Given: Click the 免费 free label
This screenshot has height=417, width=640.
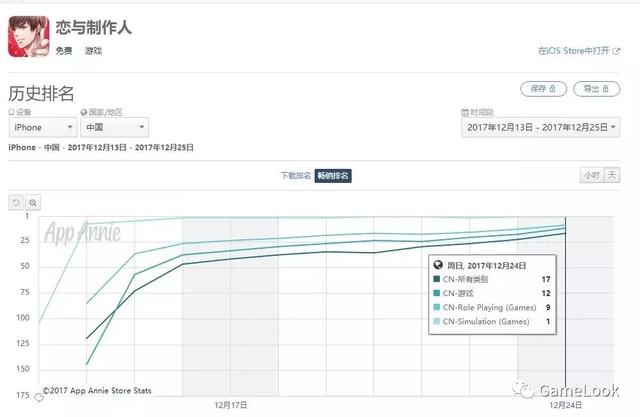Looking at the screenshot, I should [64, 51].
